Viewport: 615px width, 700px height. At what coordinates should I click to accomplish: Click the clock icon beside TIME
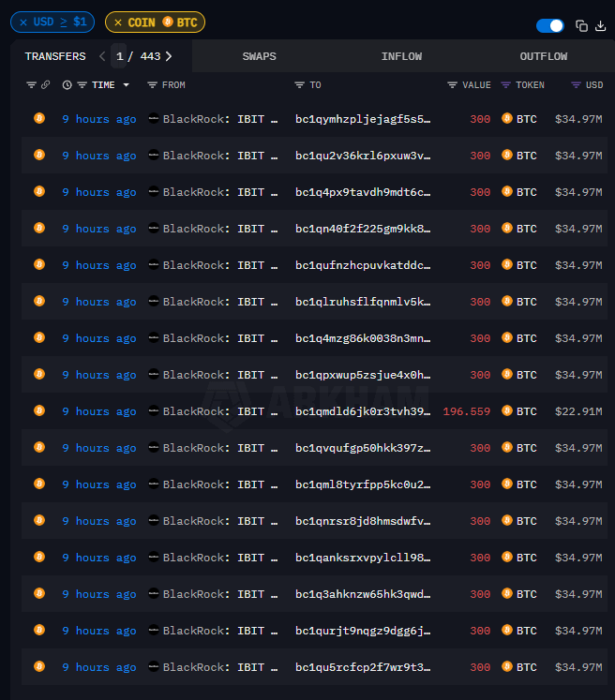67,85
